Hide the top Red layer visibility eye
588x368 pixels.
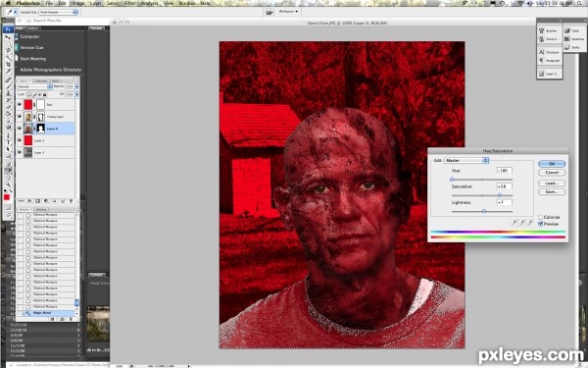(20, 105)
